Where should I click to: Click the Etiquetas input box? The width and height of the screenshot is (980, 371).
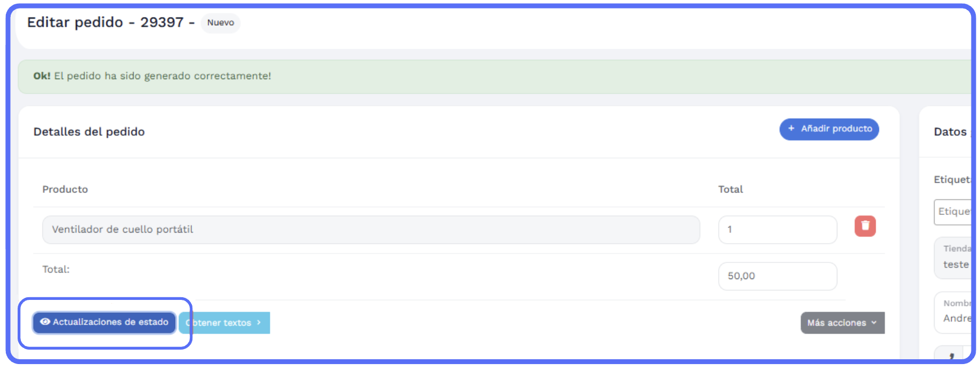pyautogui.click(x=954, y=212)
